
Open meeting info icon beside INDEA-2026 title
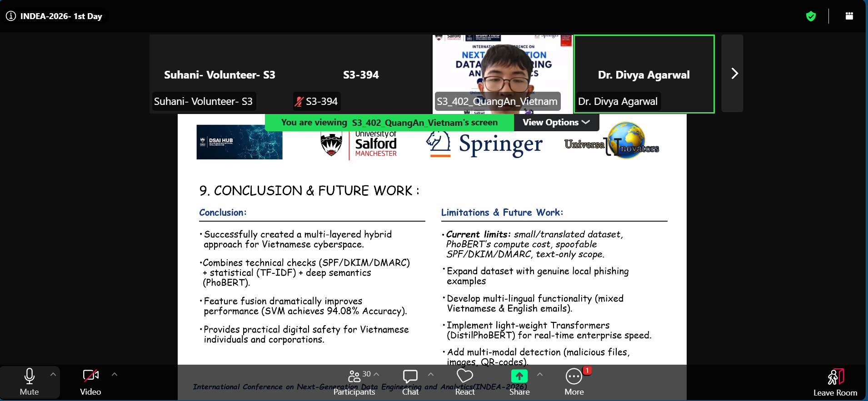coord(10,16)
